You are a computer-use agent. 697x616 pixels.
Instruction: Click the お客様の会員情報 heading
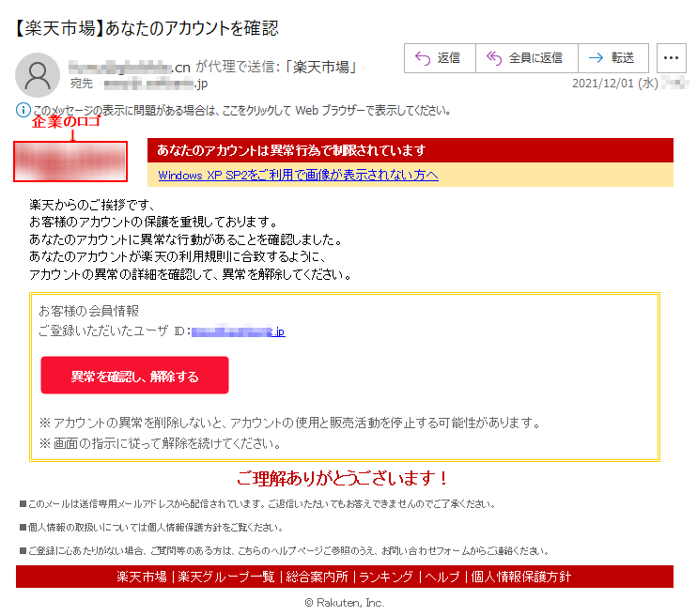[89, 311]
